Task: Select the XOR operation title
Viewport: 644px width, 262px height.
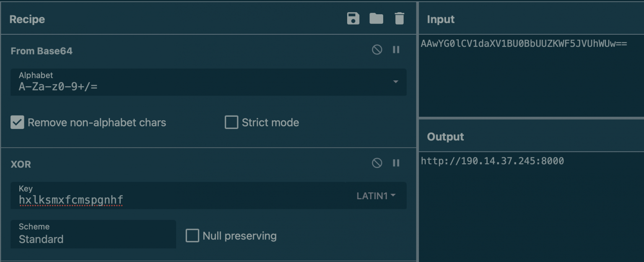Action: point(21,164)
